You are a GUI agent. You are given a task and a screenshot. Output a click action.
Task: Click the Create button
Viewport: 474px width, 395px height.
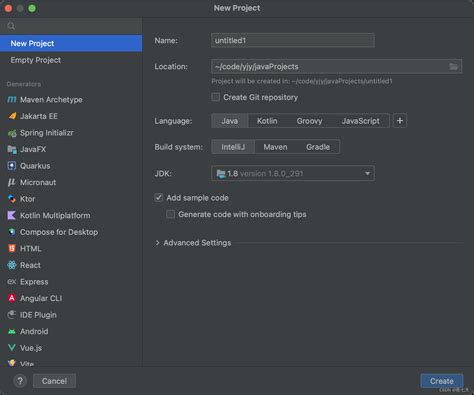442,381
